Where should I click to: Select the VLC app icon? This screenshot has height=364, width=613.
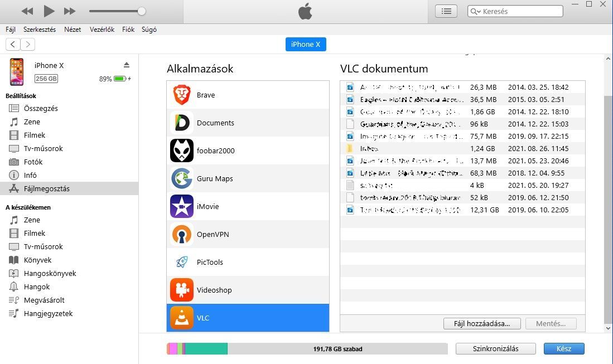tap(182, 318)
